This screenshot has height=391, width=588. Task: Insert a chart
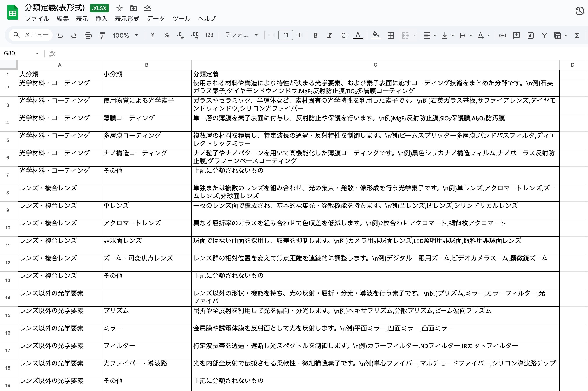click(530, 35)
